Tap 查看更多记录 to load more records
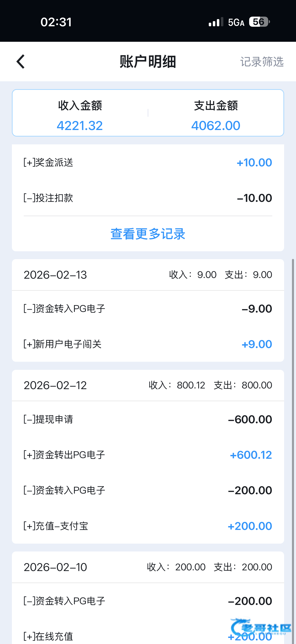The image size is (296, 644). tap(148, 234)
